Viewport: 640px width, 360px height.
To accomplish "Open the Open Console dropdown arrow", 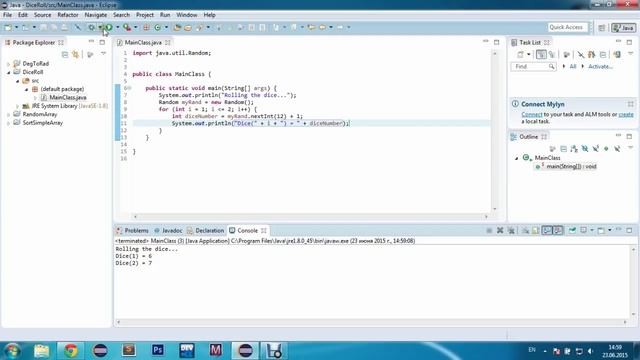I will [x=610, y=231].
